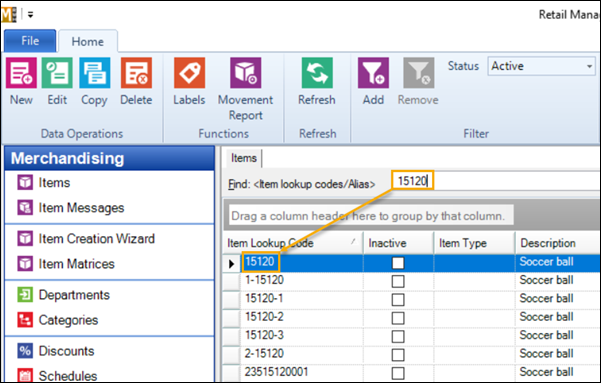
Task: Click the Inactive column header
Action: click(x=398, y=243)
